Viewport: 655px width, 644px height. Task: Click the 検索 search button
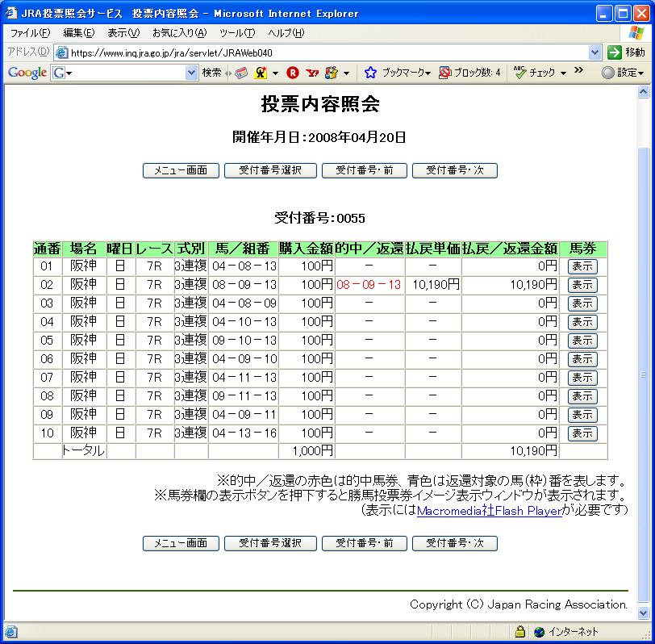click(211, 73)
